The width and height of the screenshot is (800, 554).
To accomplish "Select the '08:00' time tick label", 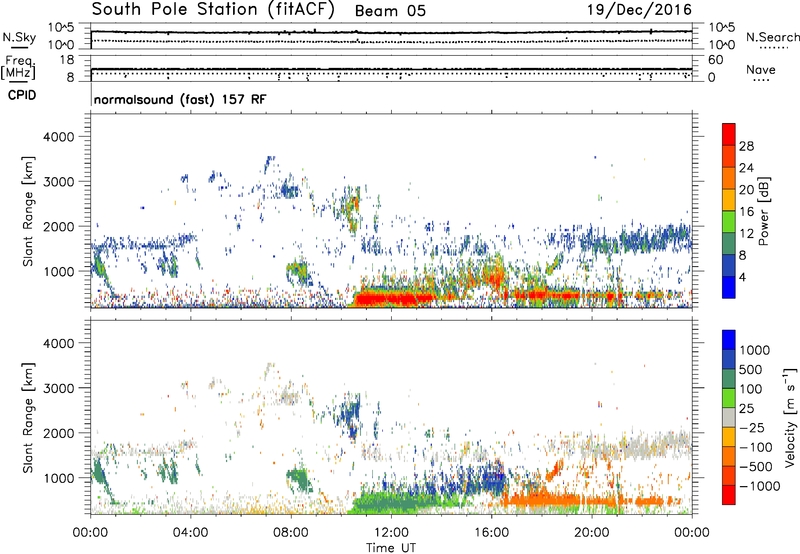I will 291,533.
